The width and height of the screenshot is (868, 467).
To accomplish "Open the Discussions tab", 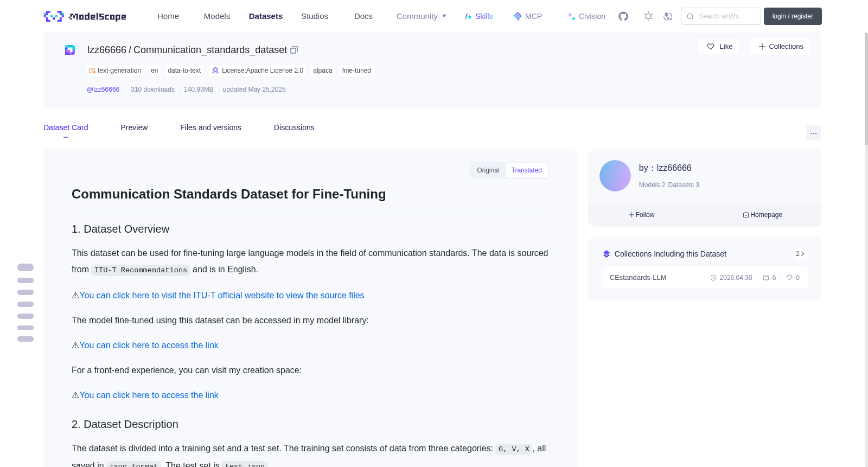I will [x=294, y=127].
